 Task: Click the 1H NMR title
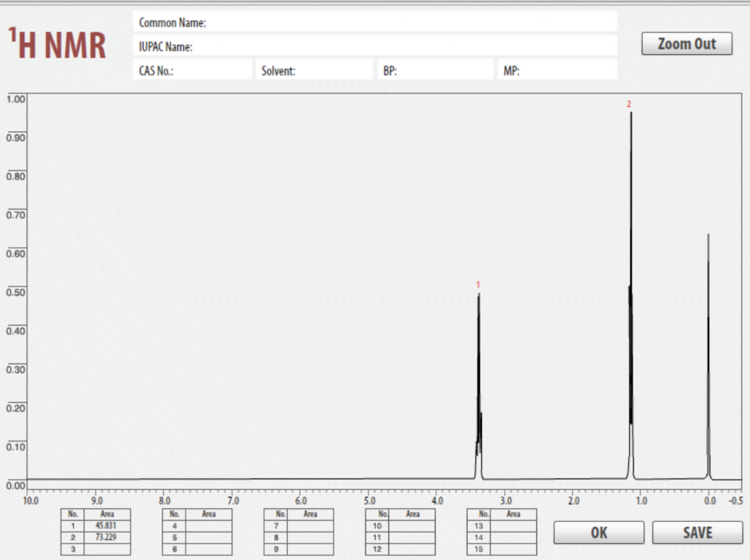tap(57, 44)
